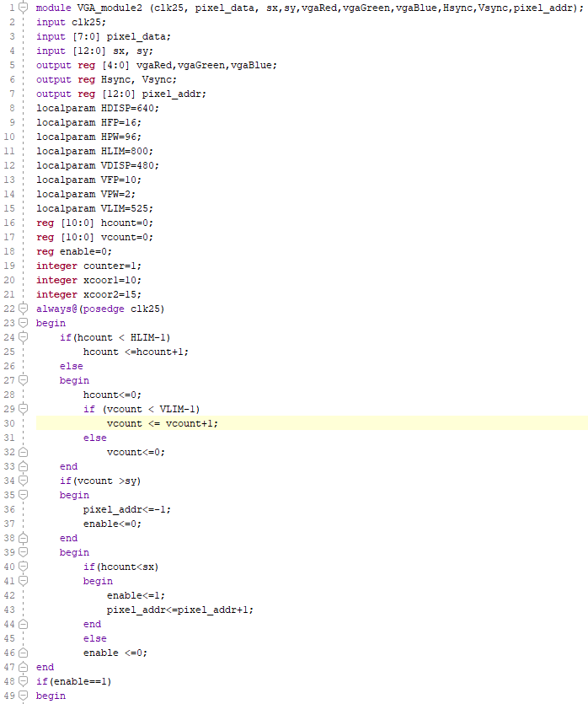Click the 'vcount<=0;' statement
The width and height of the screenshot is (588, 704).
pos(136,452)
